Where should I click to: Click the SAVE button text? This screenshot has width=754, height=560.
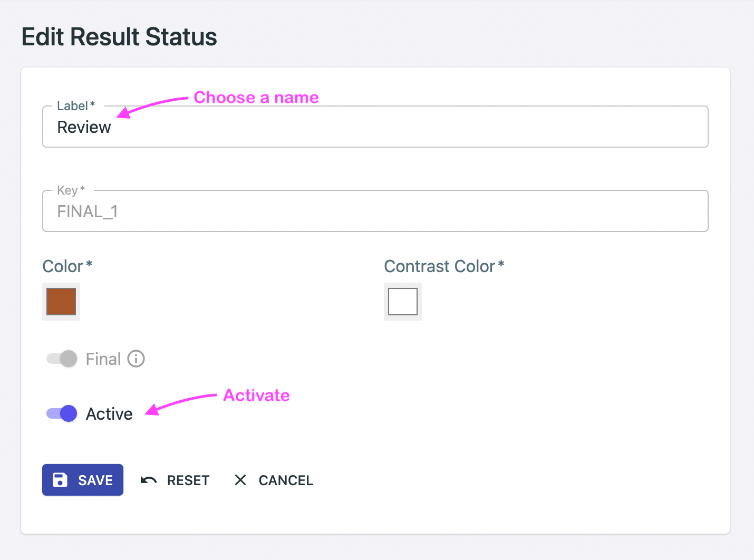pos(95,480)
